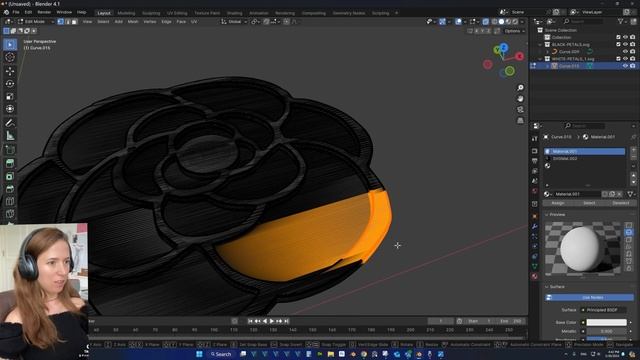The height and width of the screenshot is (360, 640).
Task: Open the Vertex menu
Action: point(150,22)
